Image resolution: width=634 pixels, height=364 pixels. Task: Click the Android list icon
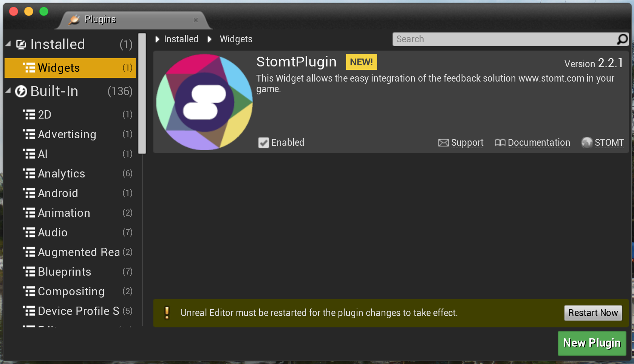(x=29, y=193)
